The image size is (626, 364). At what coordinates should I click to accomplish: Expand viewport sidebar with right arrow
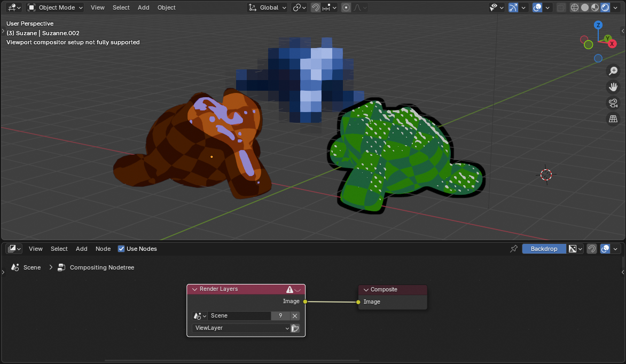[623, 31]
